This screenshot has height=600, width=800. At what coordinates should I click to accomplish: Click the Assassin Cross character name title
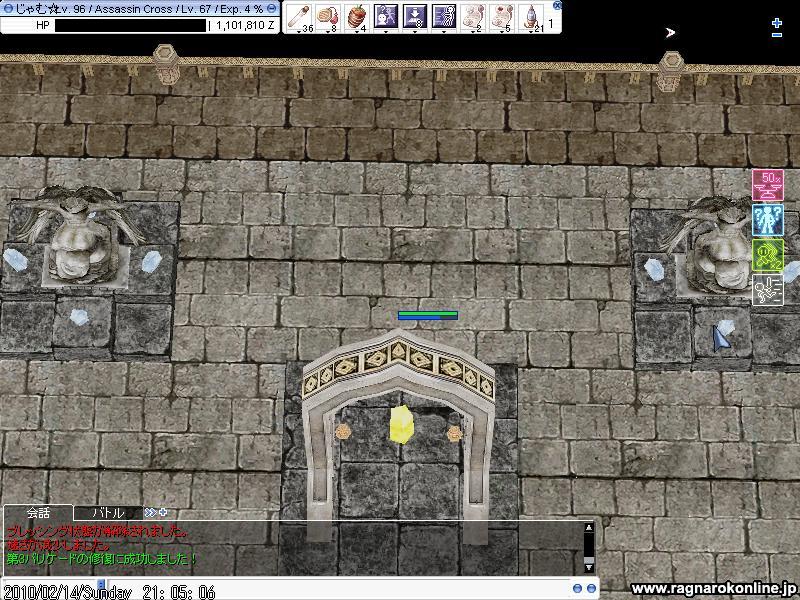click(x=134, y=9)
